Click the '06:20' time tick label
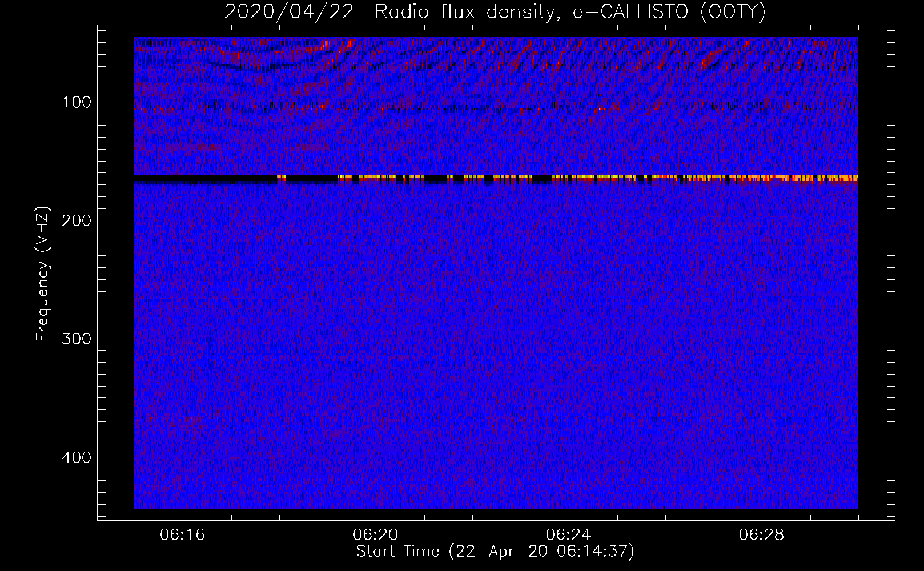The image size is (924, 571). pyautogui.click(x=376, y=535)
